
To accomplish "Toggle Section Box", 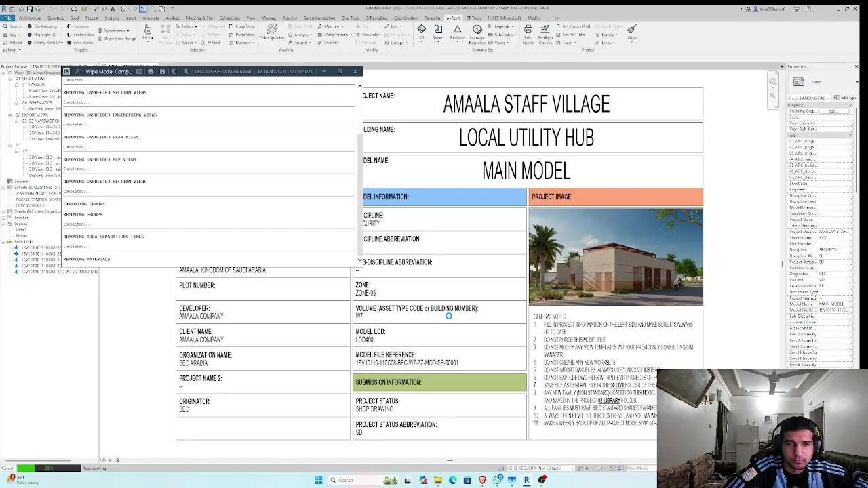I will (81, 35).
